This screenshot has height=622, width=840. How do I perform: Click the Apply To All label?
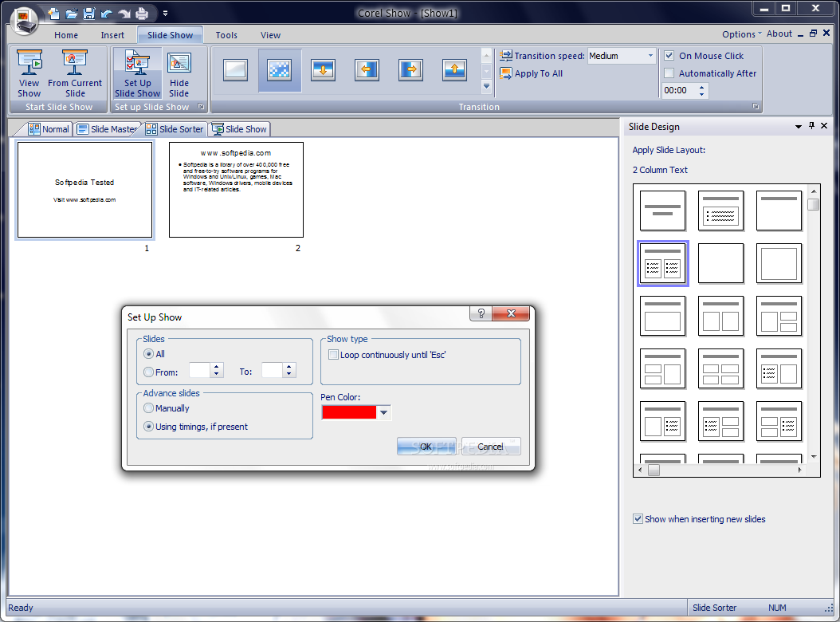coord(539,73)
